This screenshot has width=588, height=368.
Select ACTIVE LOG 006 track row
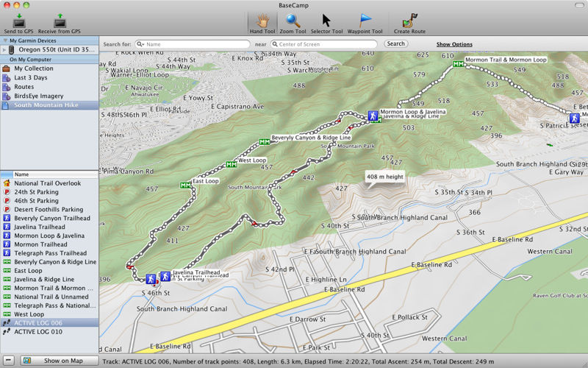49,323
